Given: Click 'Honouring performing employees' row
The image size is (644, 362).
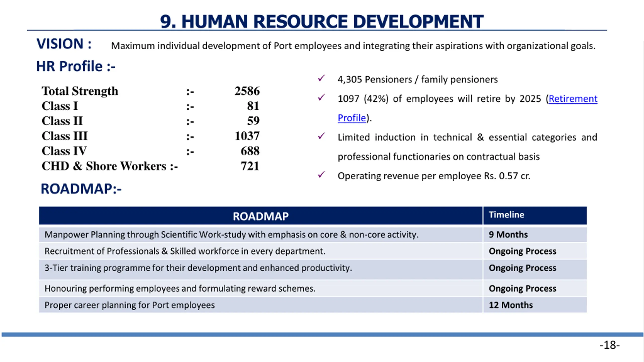Looking at the screenshot, I should 261,288.
